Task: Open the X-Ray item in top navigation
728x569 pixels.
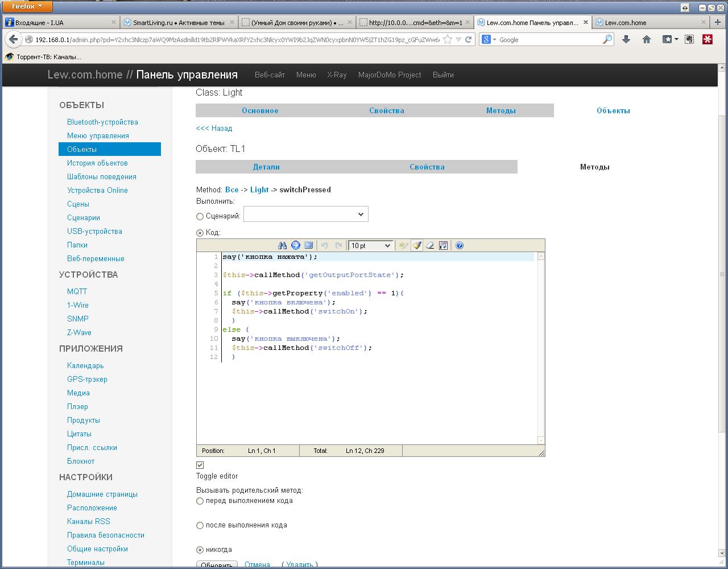Action: (x=337, y=75)
